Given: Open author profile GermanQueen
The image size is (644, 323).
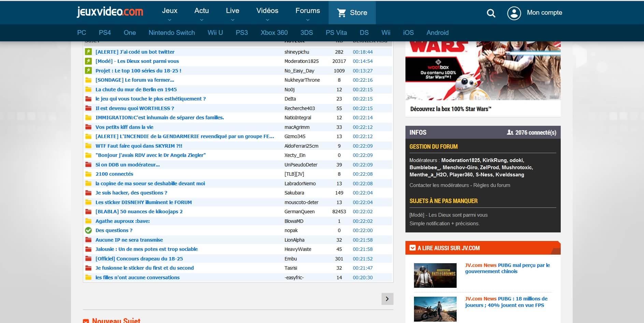Looking at the screenshot, I should pos(299,212).
